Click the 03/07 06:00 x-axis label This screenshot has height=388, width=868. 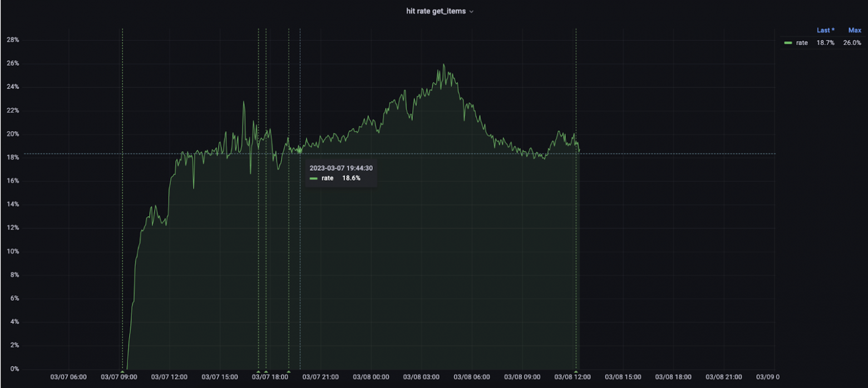(x=68, y=377)
